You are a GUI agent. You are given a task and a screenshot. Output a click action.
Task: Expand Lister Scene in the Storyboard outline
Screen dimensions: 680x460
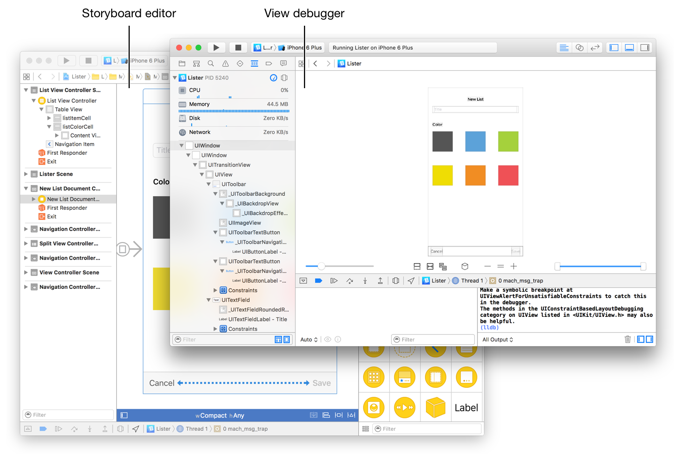click(x=26, y=174)
